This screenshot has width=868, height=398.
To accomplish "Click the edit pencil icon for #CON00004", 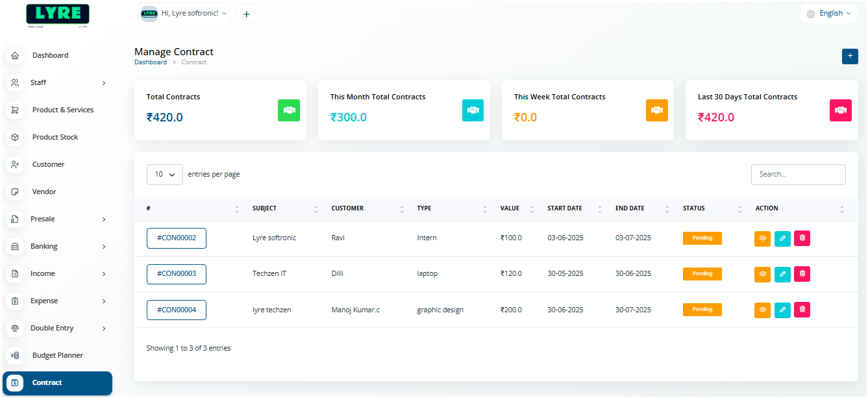I will pyautogui.click(x=782, y=310).
